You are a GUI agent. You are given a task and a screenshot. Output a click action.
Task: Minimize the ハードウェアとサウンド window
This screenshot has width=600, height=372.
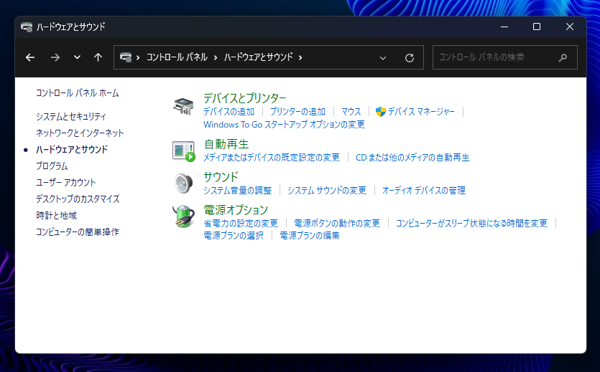(504, 27)
